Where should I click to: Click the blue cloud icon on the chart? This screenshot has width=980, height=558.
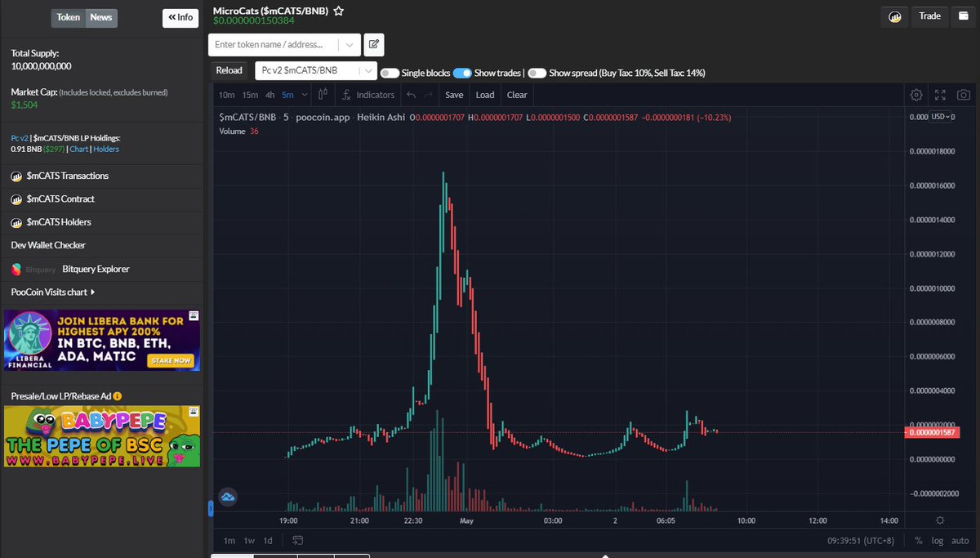228,496
